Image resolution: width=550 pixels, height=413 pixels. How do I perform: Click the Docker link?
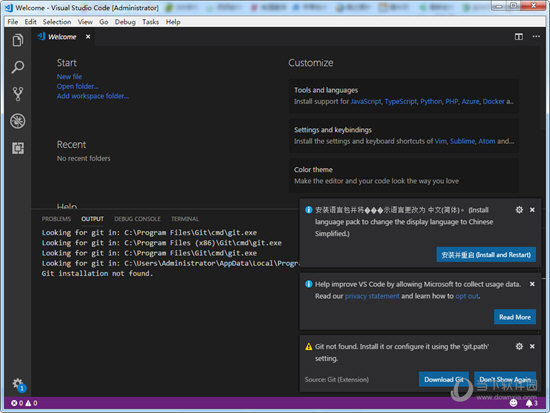point(494,101)
